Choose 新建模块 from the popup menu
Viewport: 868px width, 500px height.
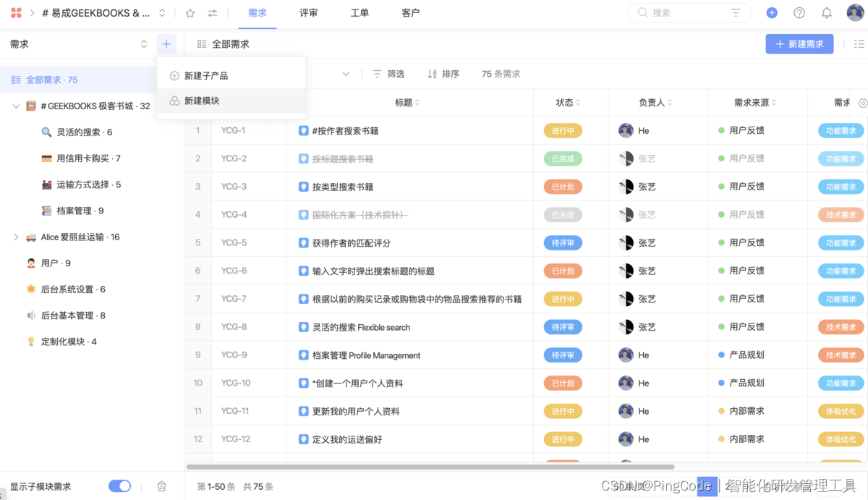tap(231, 101)
